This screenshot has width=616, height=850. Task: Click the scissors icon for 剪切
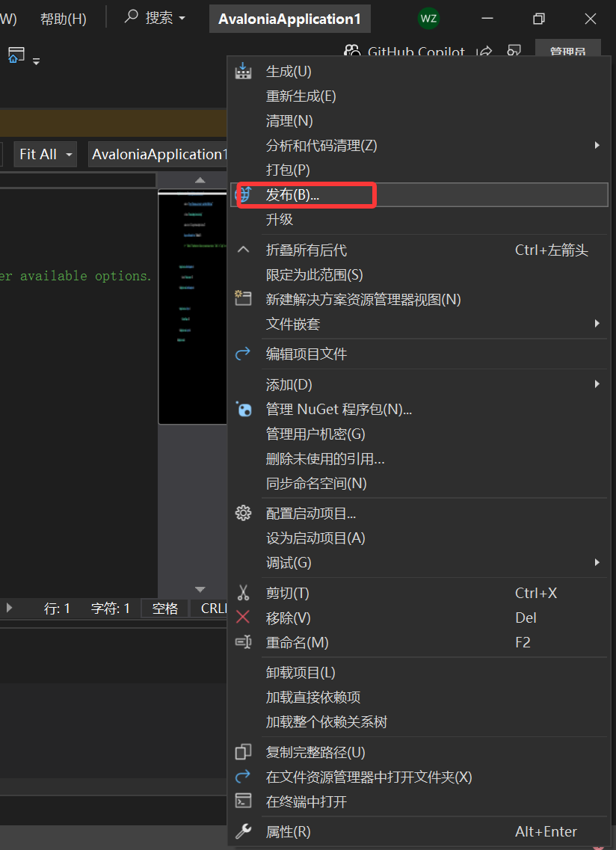pyautogui.click(x=243, y=593)
